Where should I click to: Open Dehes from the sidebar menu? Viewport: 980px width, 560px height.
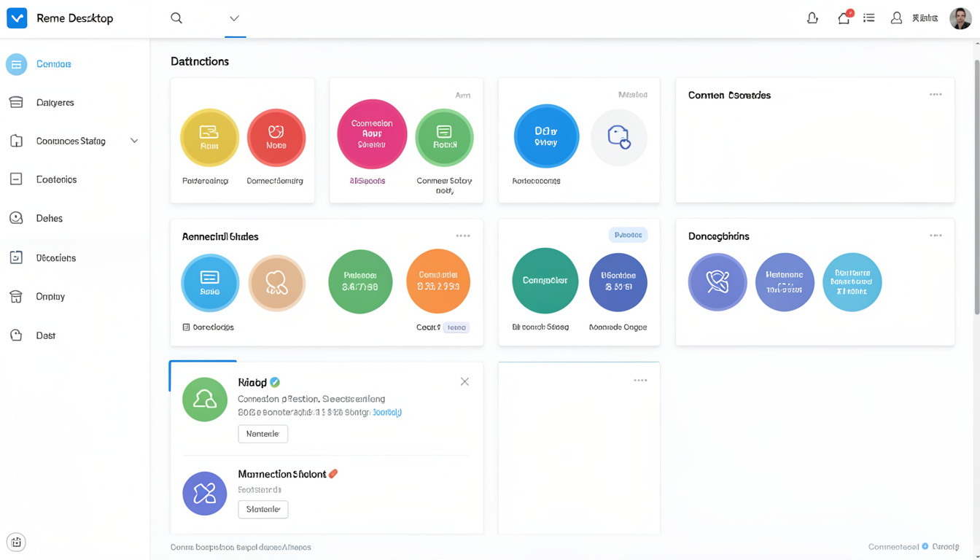(x=50, y=218)
